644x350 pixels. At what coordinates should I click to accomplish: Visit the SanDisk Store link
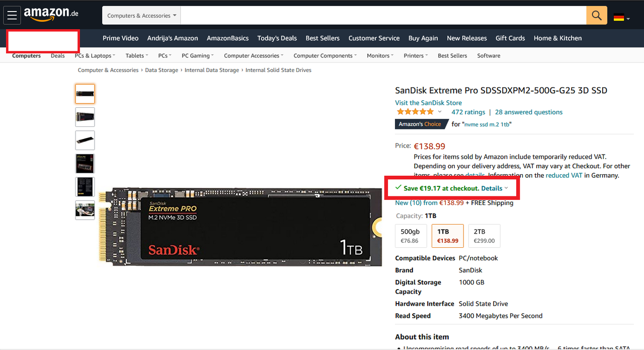coord(428,103)
